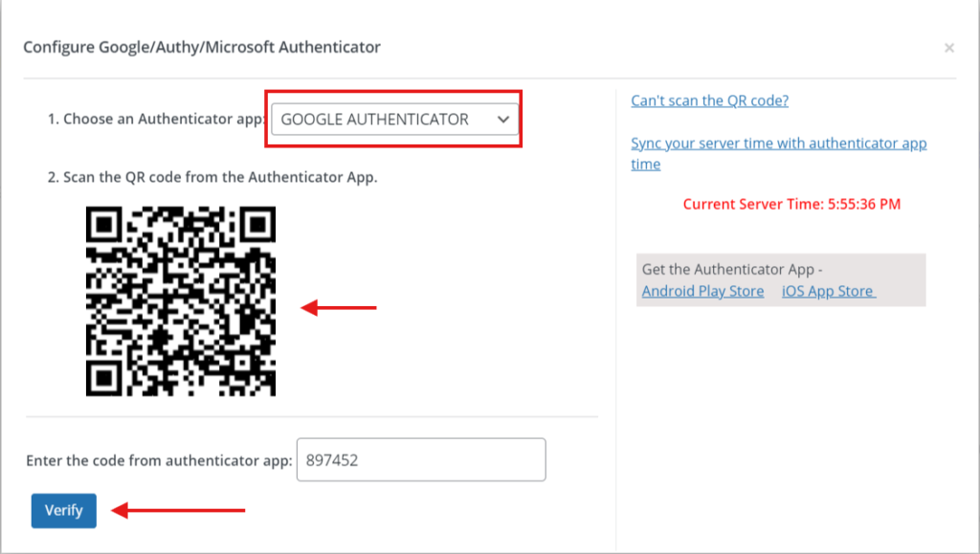980x554 pixels.
Task: Open the Android Play Store link
Action: 702,291
